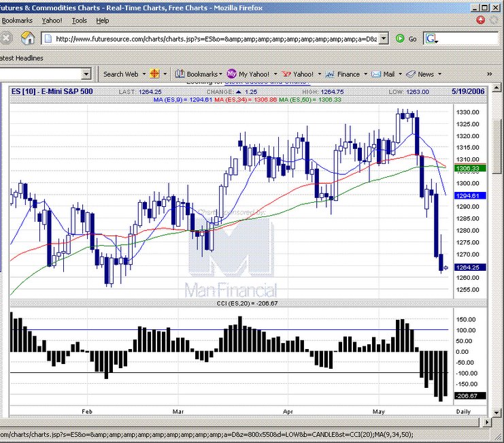This screenshot has height=443, width=504.
Task: Click the CCI (ES,20) = -206.67 label
Action: [247, 303]
